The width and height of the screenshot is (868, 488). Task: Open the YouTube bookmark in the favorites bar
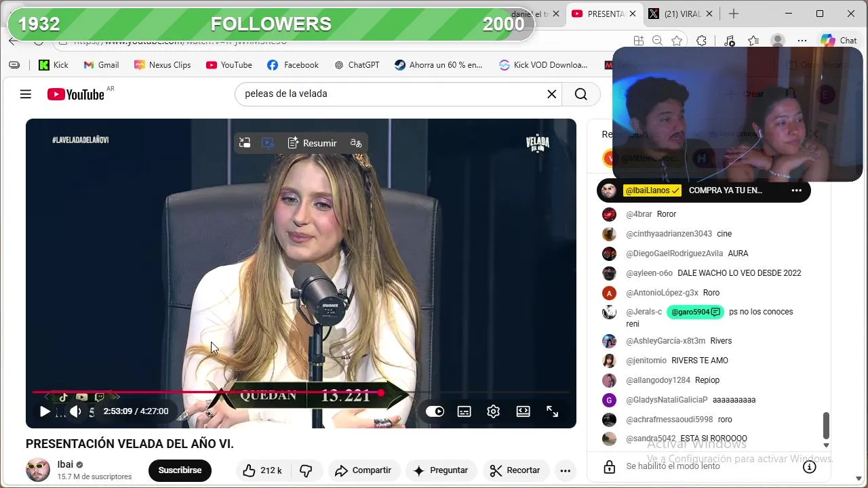[229, 65]
